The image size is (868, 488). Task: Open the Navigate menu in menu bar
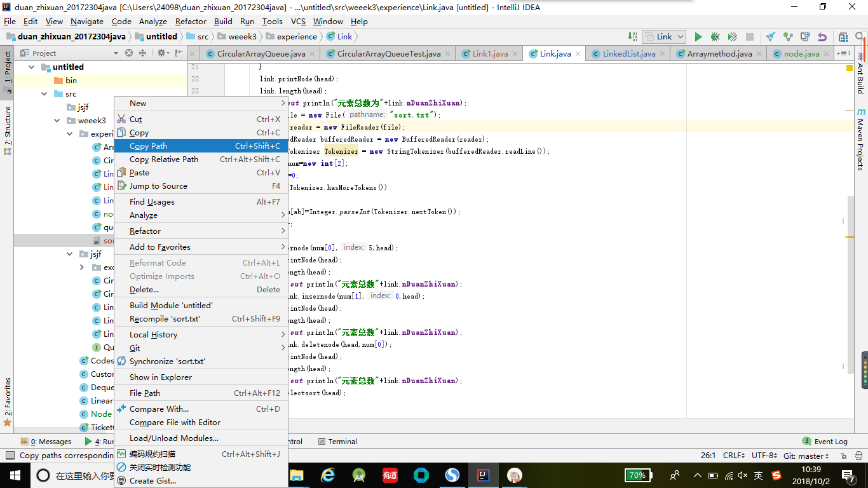[x=87, y=21]
